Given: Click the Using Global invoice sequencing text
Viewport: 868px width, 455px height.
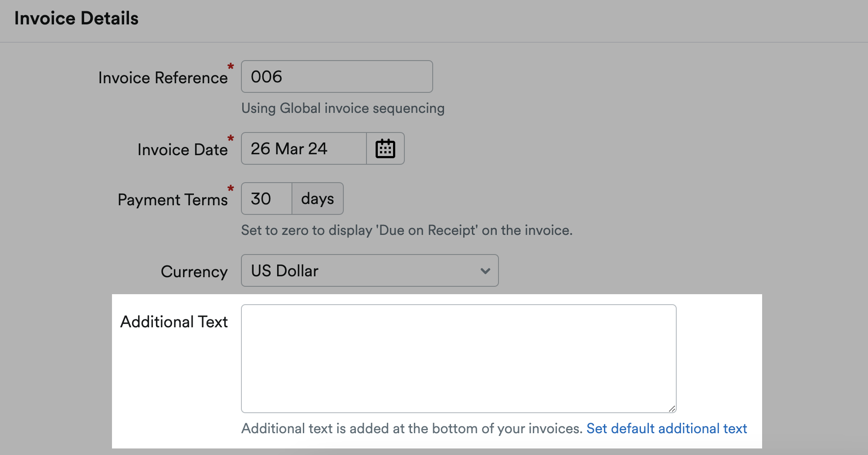Looking at the screenshot, I should coord(342,108).
